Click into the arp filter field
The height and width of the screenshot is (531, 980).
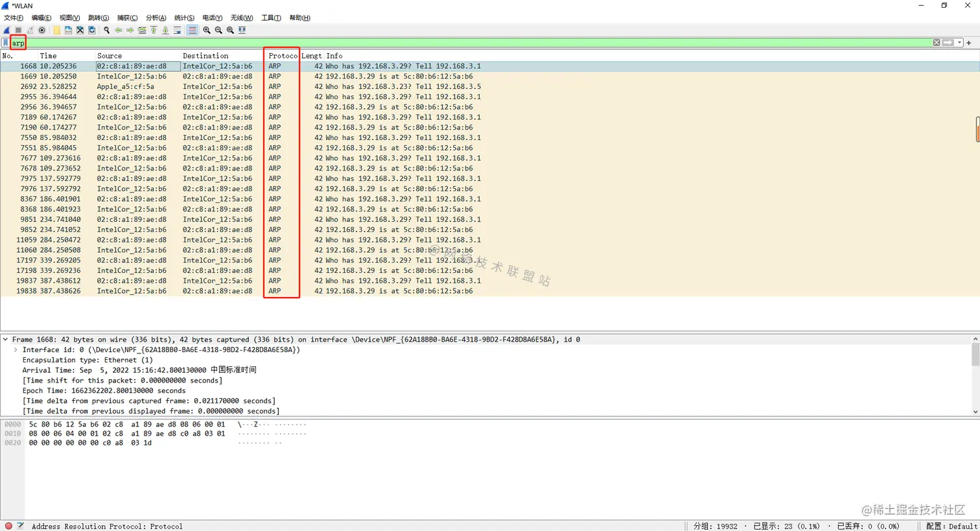point(471,43)
